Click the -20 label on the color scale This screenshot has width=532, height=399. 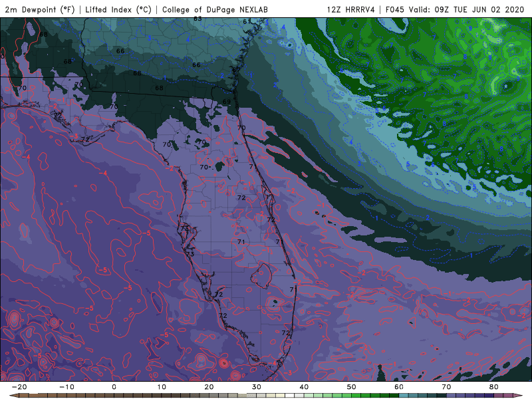pos(19,387)
